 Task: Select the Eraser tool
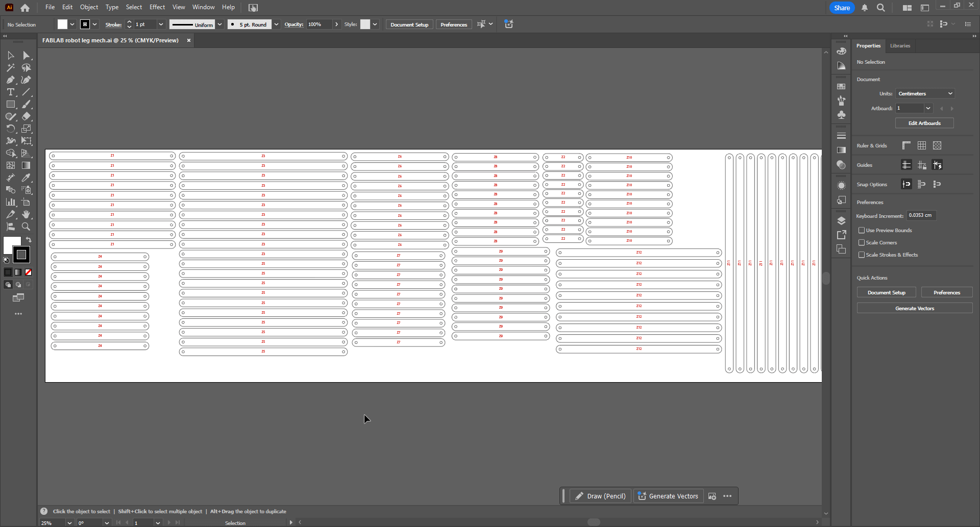[27, 116]
